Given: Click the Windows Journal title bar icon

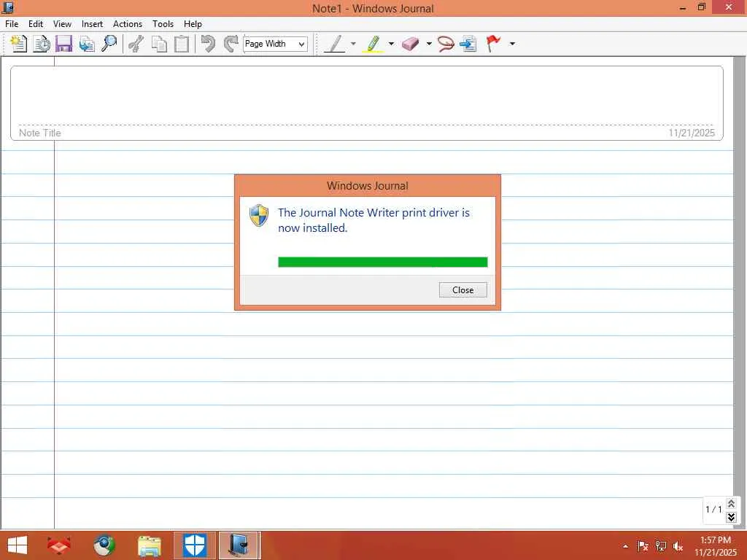Looking at the screenshot, I should click(x=7, y=7).
